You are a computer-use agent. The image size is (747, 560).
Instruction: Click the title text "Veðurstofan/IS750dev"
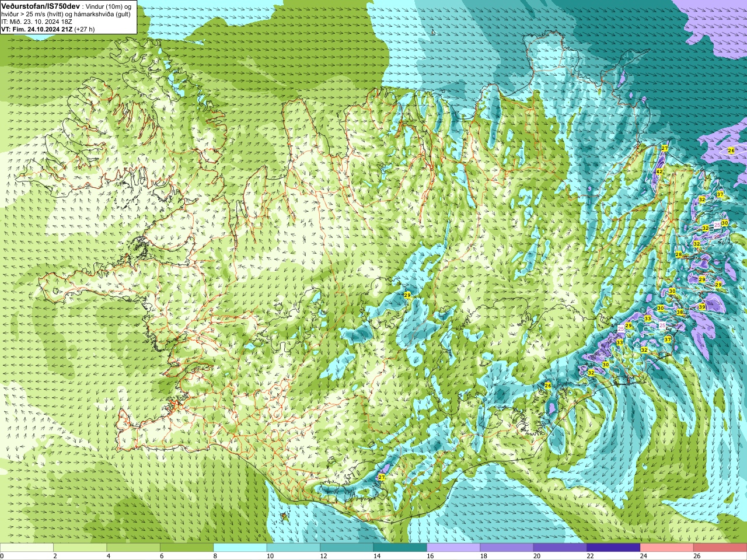point(41,5)
